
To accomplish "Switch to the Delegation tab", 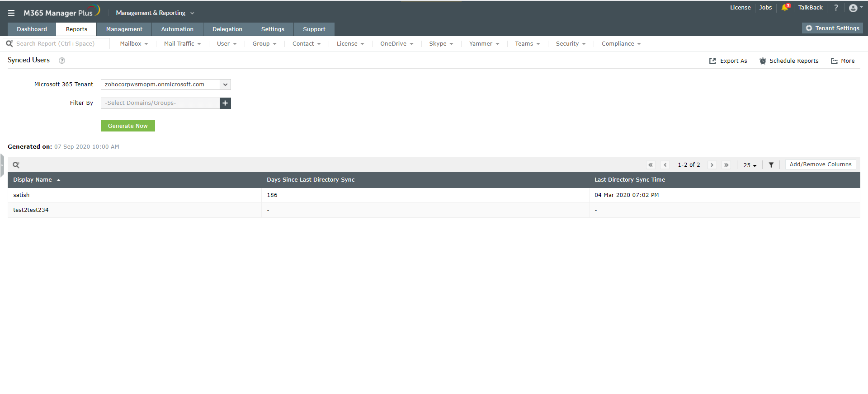I will pyautogui.click(x=227, y=29).
